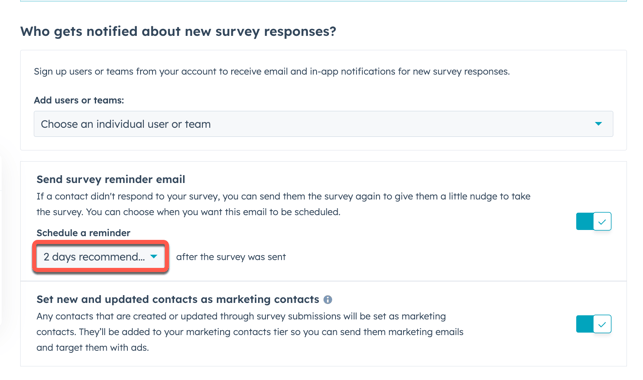This screenshot has width=643, height=380.
Task: Disable the Send survey reminder email toggle
Action: (594, 222)
